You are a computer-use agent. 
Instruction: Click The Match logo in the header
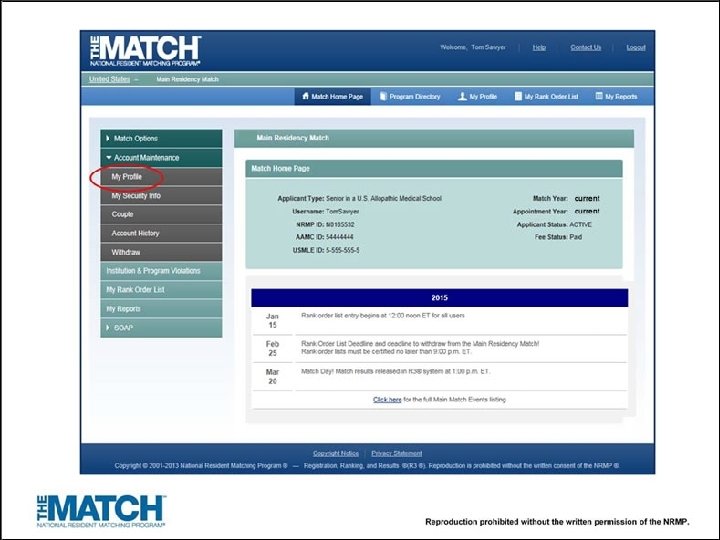pos(146,51)
